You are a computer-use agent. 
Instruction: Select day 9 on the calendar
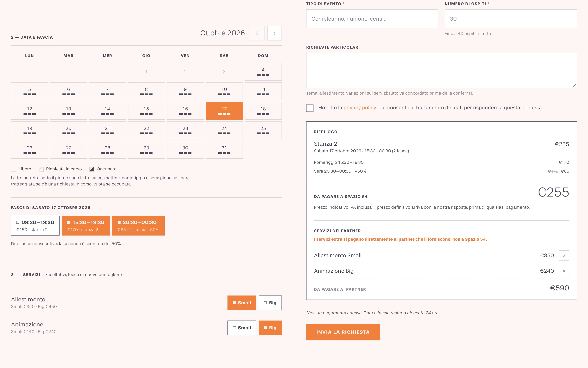(185, 91)
